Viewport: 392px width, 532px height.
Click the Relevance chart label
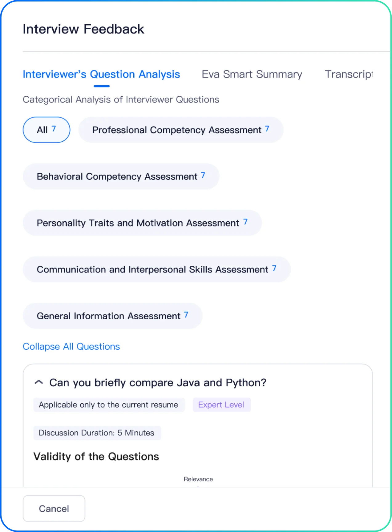[x=198, y=479]
